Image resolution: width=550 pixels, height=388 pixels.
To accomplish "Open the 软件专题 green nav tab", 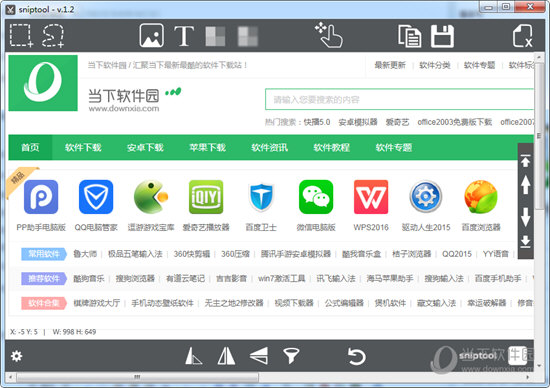I will (x=394, y=147).
